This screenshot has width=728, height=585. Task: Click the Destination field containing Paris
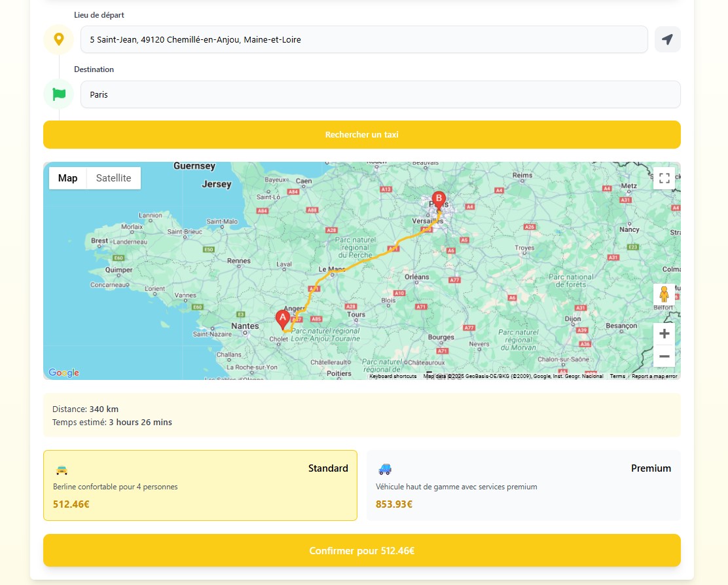[x=380, y=94]
